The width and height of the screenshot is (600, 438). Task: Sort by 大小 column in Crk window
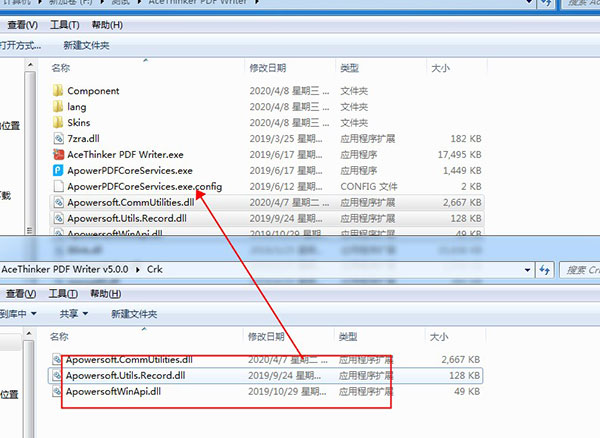[439, 337]
